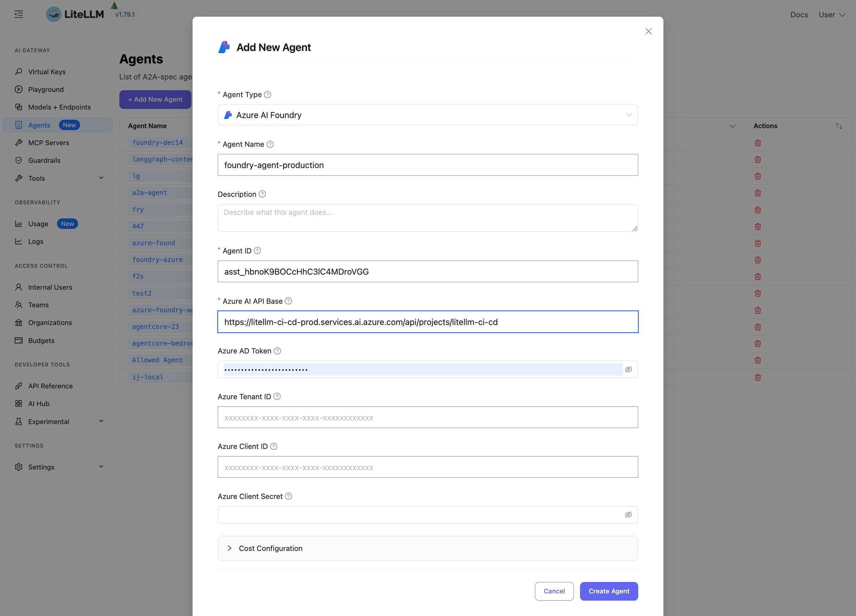This screenshot has width=856, height=616.
Task: Open the Docs menu item
Action: tap(799, 14)
